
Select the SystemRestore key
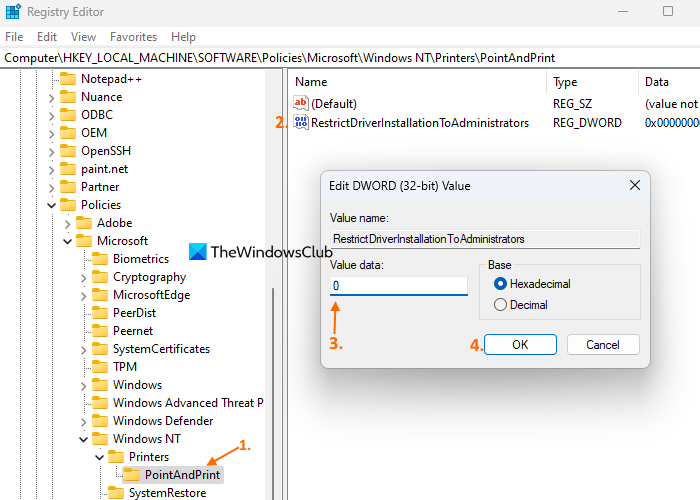click(x=167, y=492)
